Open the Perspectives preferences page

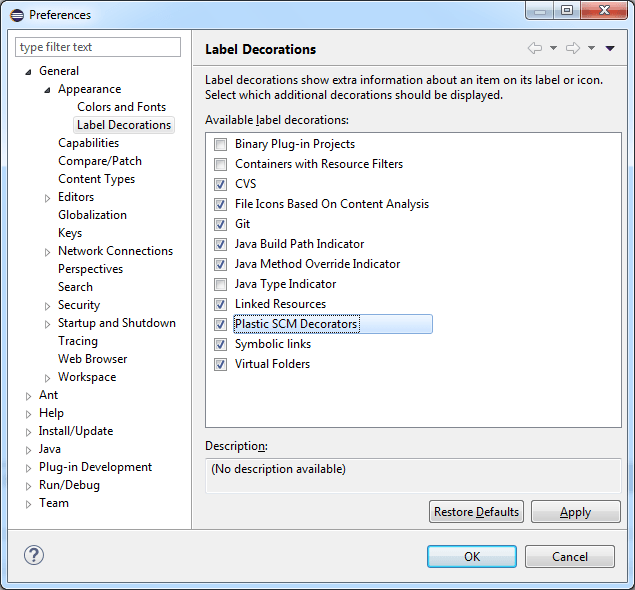90,269
